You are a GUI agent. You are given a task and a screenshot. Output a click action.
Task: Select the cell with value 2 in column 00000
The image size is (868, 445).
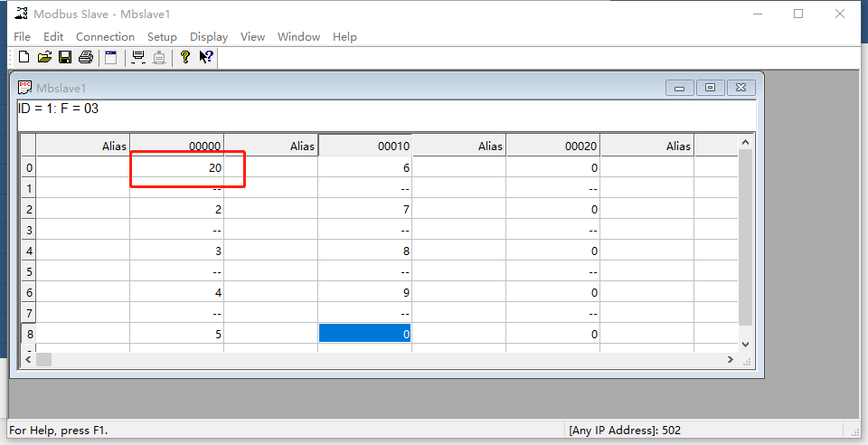point(176,209)
